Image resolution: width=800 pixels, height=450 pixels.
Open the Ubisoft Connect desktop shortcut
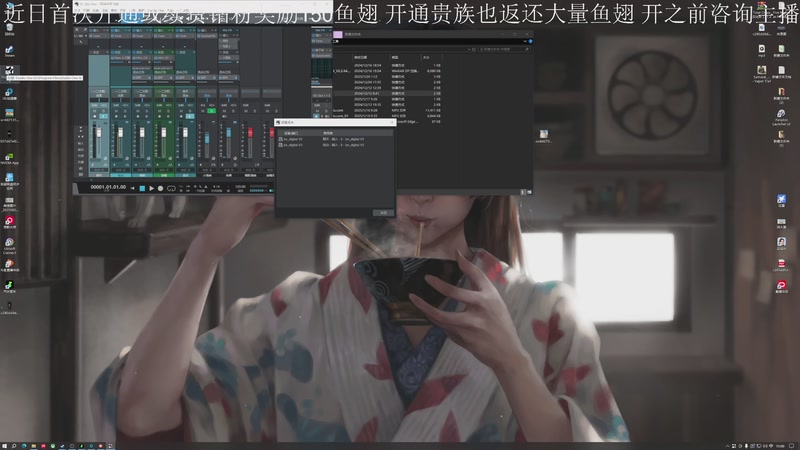(9, 245)
